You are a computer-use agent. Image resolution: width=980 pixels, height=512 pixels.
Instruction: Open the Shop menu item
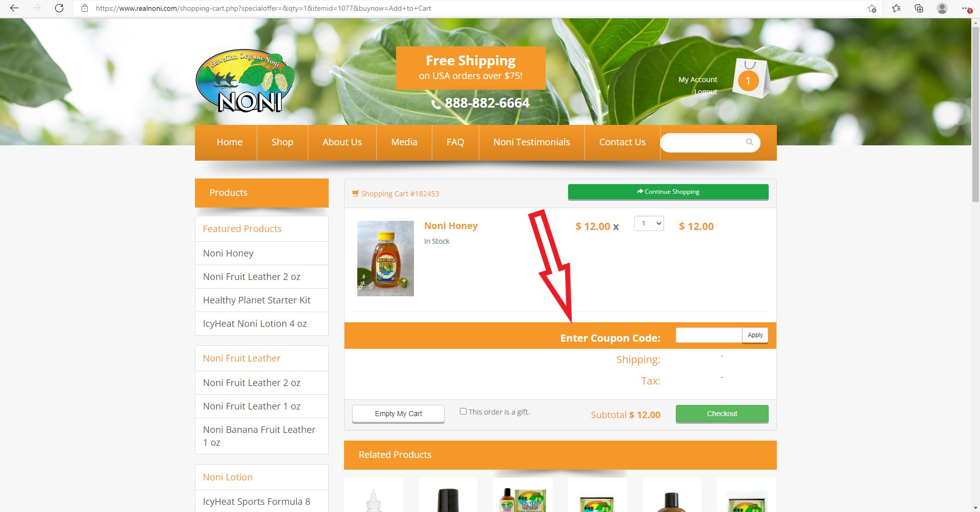coord(282,142)
